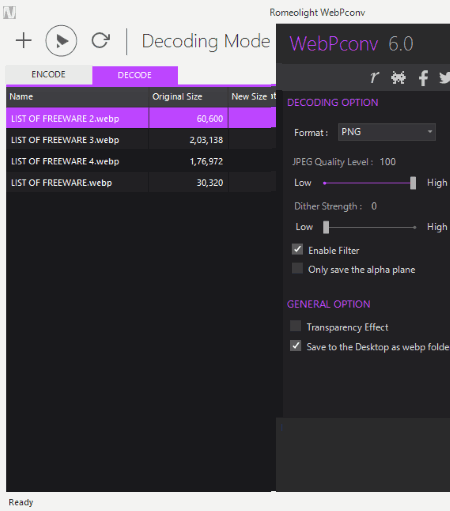Viewport: 450px width, 511px height.
Task: Click the plus icon to add files
Action: tap(24, 41)
